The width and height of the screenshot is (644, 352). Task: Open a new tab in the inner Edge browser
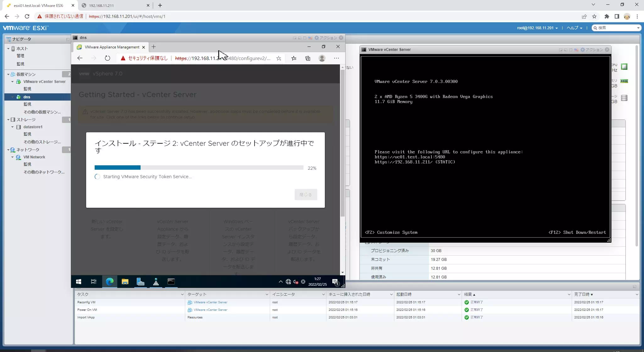153,47
